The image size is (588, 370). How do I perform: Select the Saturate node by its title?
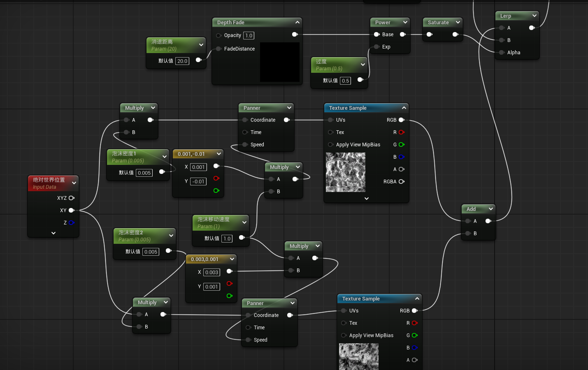pyautogui.click(x=438, y=23)
